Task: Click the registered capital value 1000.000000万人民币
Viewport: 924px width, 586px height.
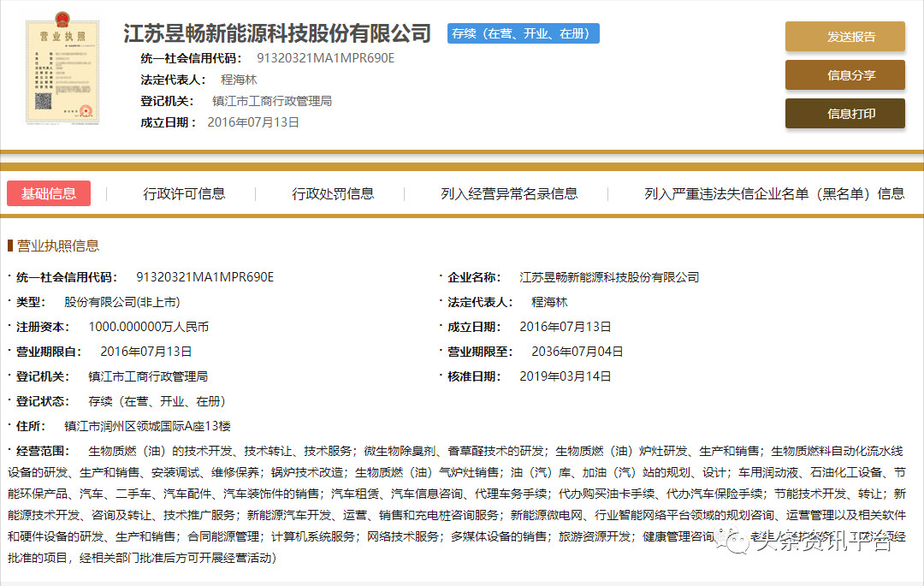Action: pyautogui.click(x=149, y=327)
